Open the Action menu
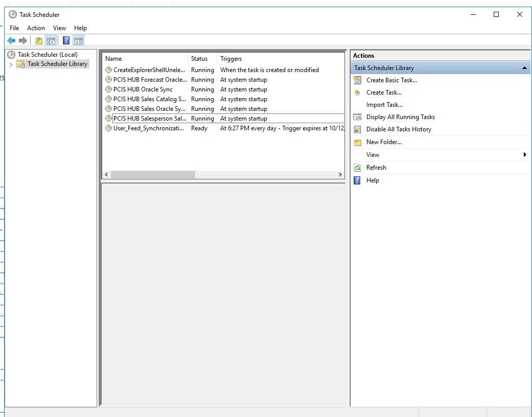This screenshot has height=417, width=532. (x=36, y=28)
